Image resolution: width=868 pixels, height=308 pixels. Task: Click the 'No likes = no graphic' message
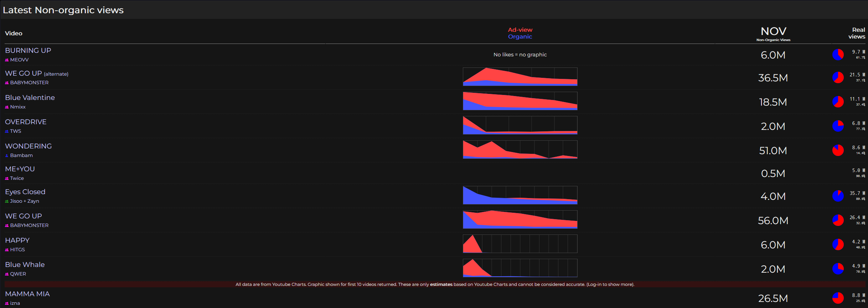coord(520,55)
